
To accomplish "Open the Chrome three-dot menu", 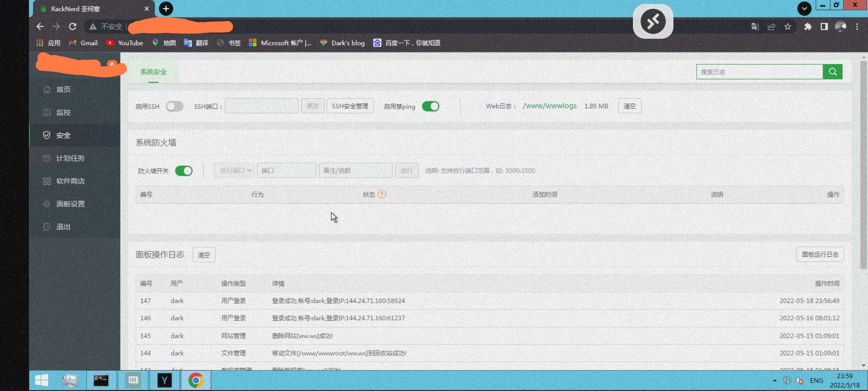I will click(857, 26).
